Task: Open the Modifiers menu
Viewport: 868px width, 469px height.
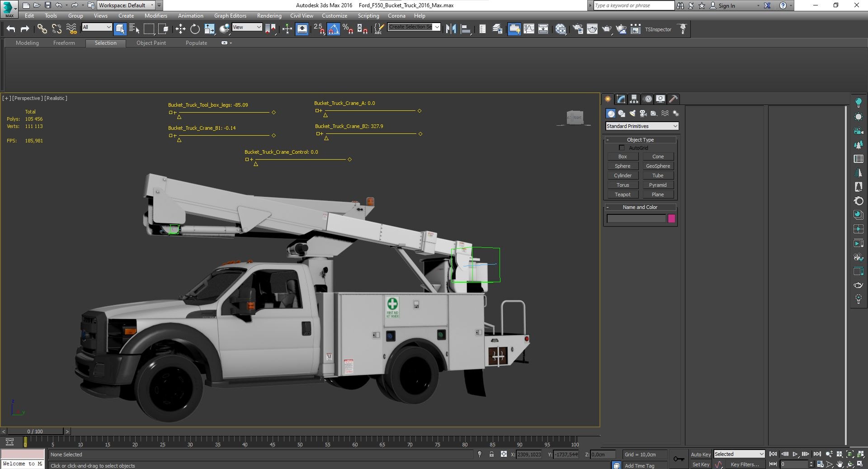Action: [156, 16]
